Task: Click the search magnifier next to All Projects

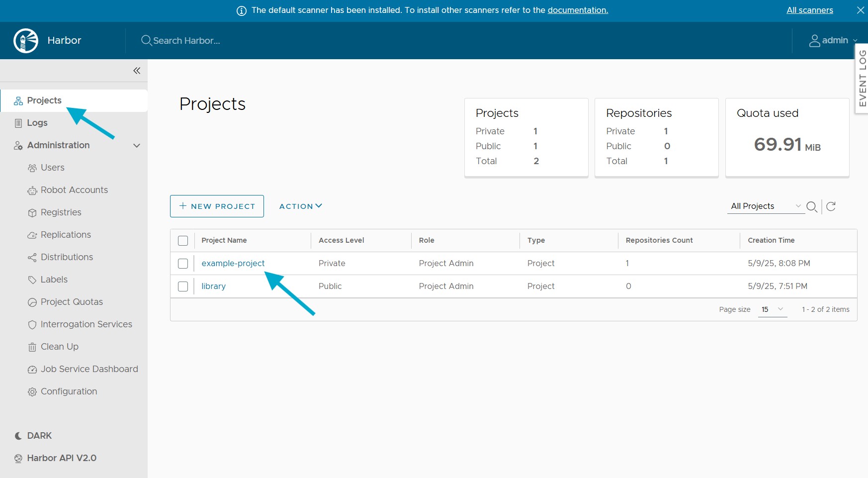Action: 811,206
